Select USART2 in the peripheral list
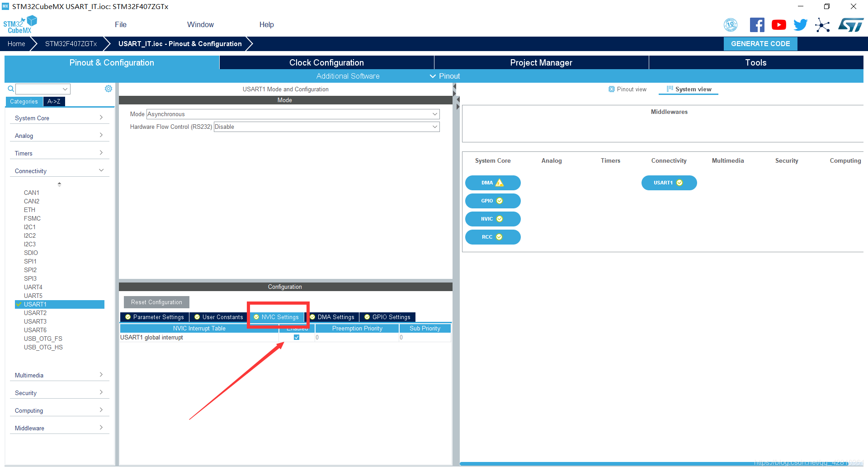The height and width of the screenshot is (471, 868). click(35, 313)
